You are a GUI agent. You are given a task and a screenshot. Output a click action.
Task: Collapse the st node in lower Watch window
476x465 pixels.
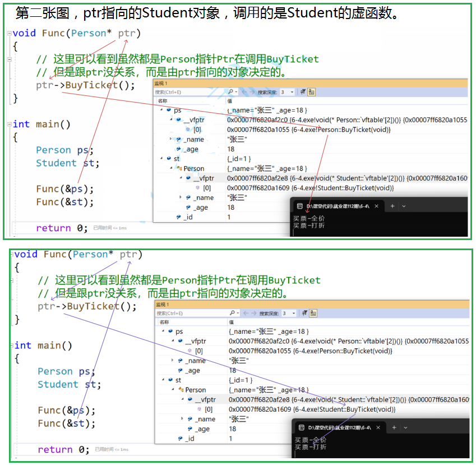pyautogui.click(x=163, y=380)
